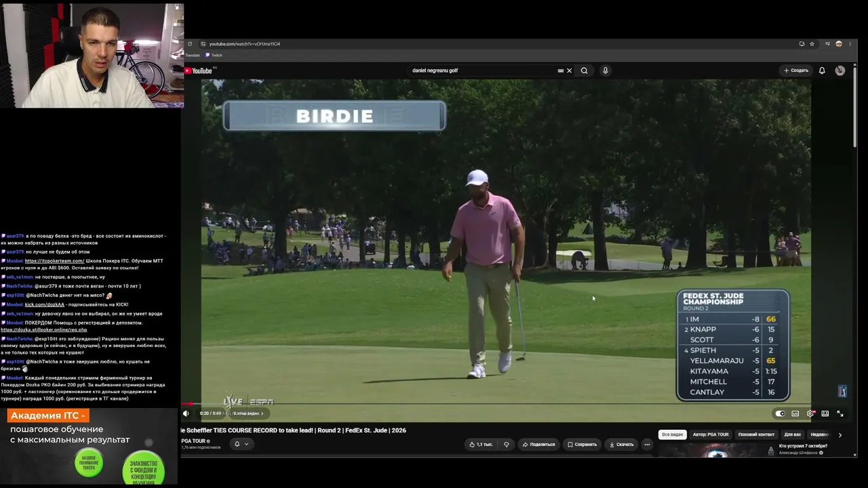The height and width of the screenshot is (488, 868).
Task: Select the 'Для вас' chip
Action: 792,434
